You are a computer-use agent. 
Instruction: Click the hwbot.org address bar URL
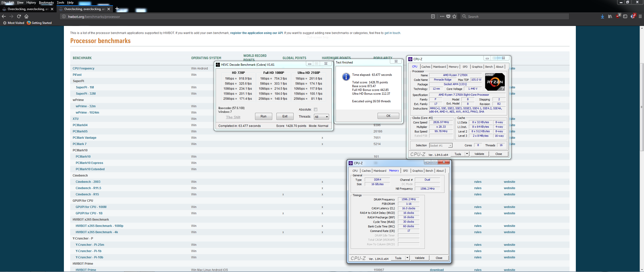tap(94, 17)
